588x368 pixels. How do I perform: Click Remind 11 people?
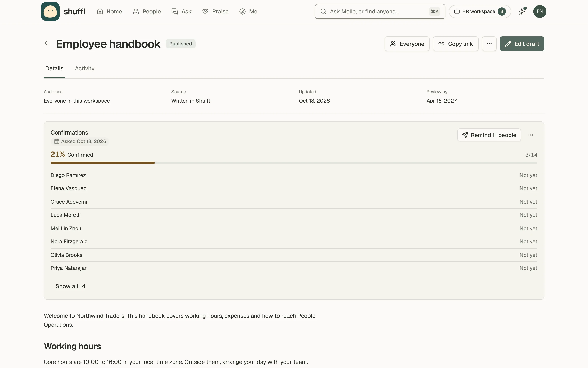point(489,135)
